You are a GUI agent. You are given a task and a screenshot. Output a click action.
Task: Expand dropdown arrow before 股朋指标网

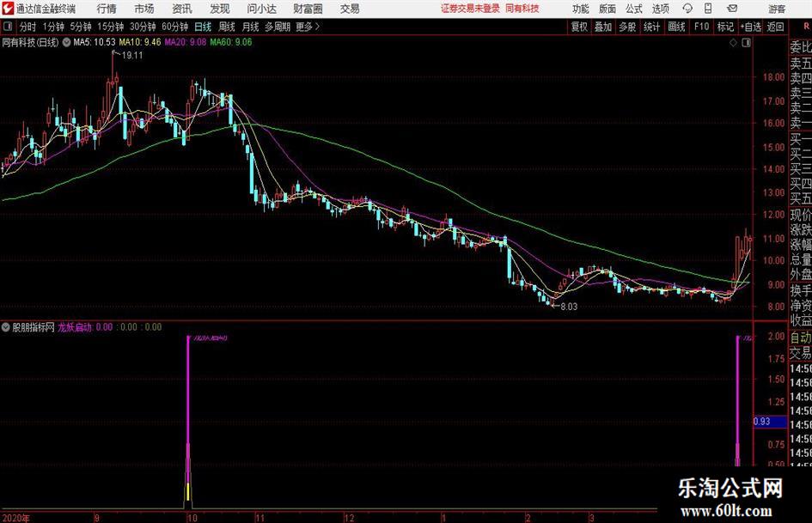(x=6, y=327)
